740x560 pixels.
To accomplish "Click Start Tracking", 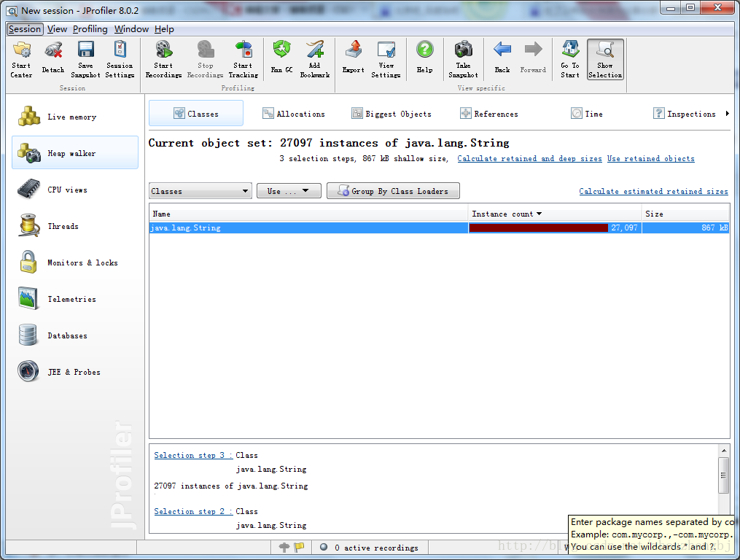I will tap(243, 60).
